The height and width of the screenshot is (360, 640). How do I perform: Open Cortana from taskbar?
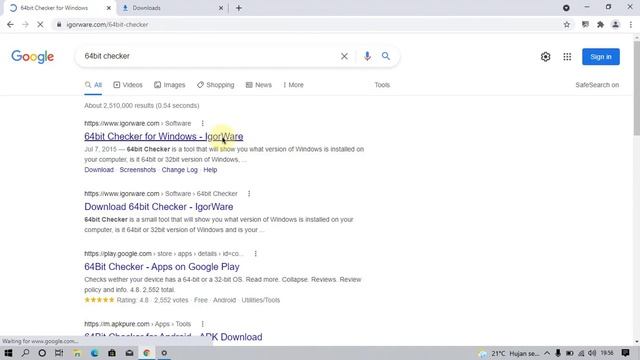click(42, 353)
